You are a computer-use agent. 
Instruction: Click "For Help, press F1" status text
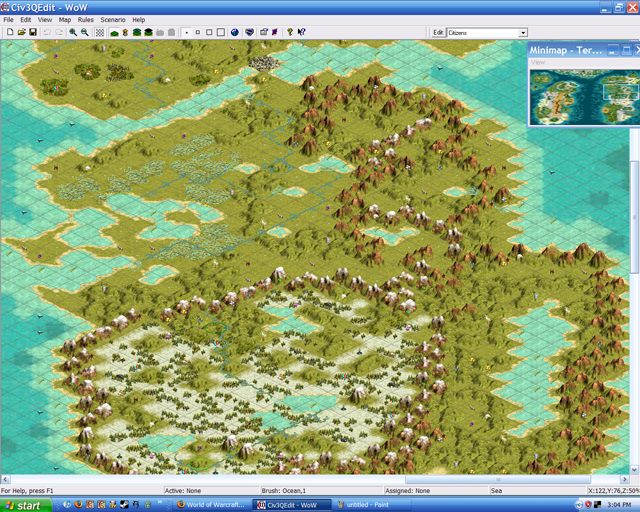coord(27,491)
